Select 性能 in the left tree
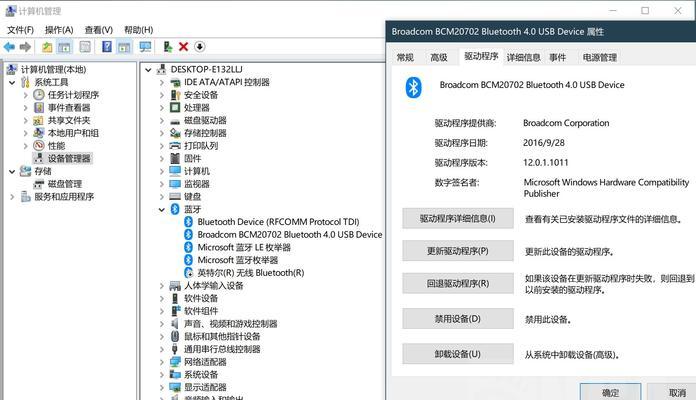 [56, 146]
